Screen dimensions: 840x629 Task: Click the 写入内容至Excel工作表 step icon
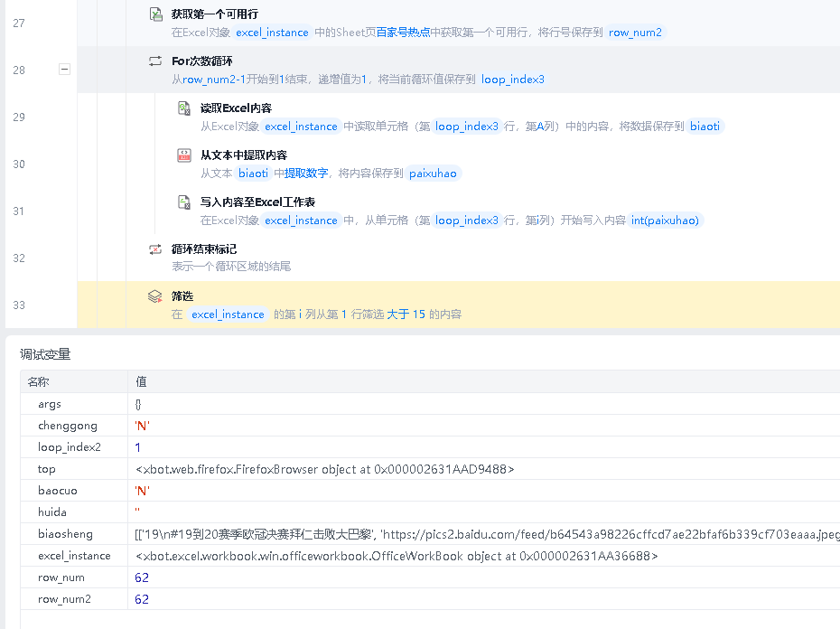(184, 202)
